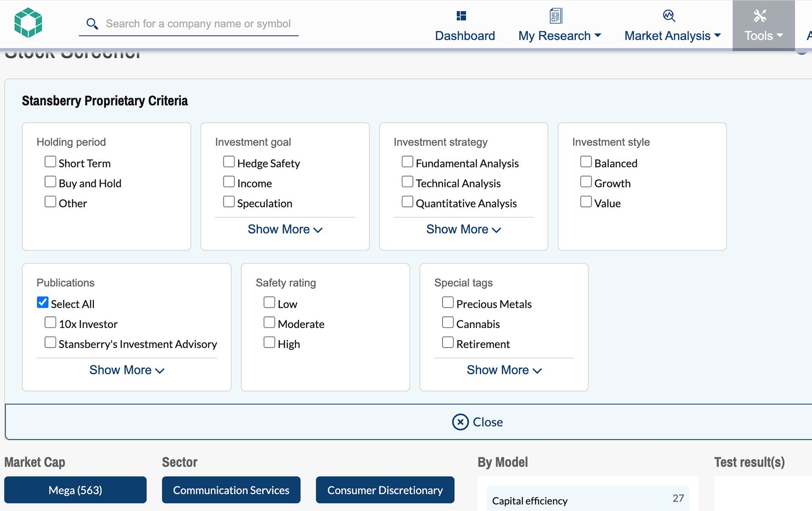Filter by Mega (563) market cap
Image resolution: width=812 pixels, height=511 pixels.
click(x=75, y=490)
